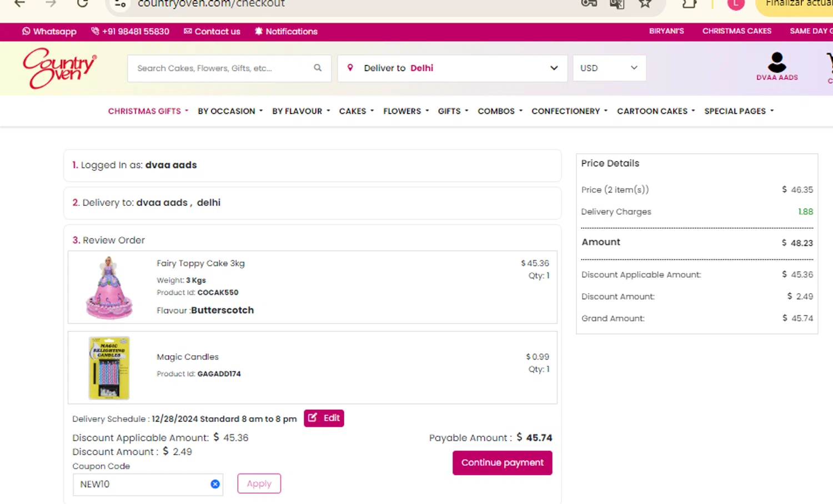The image size is (833, 504).
Task: Click the Edit delivery schedule button
Action: 324,418
